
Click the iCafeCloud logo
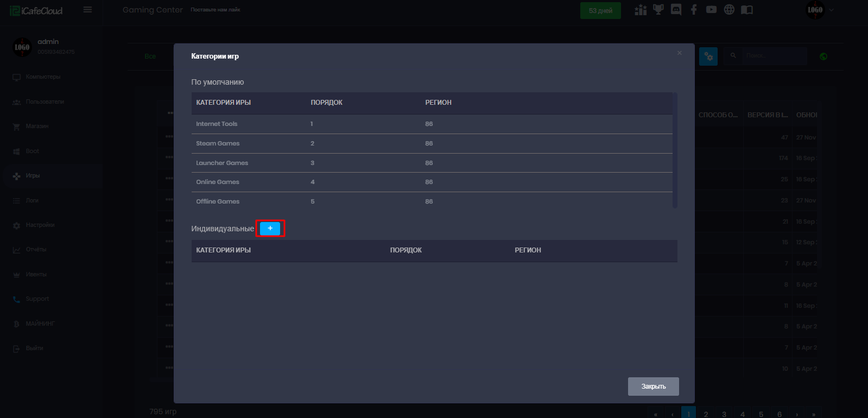click(36, 10)
